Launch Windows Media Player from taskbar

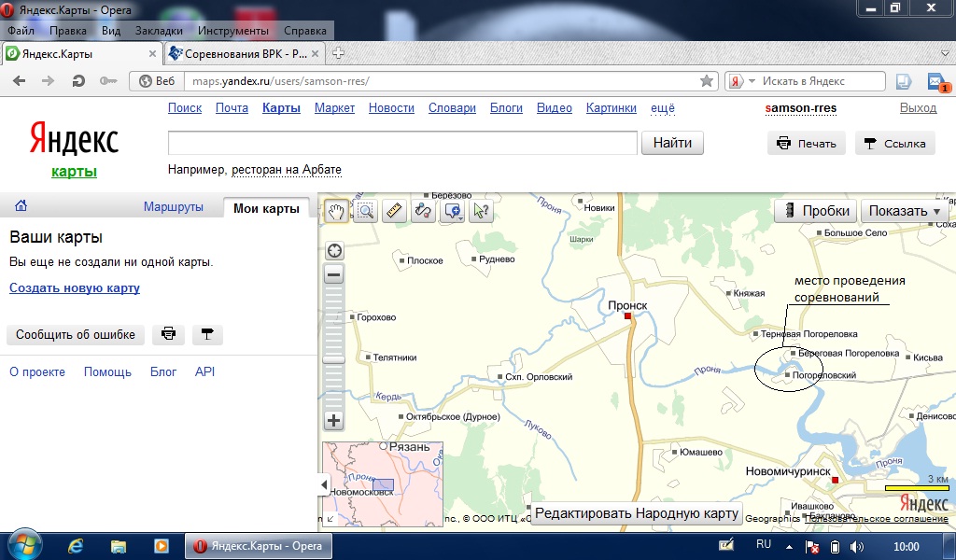tap(161, 546)
